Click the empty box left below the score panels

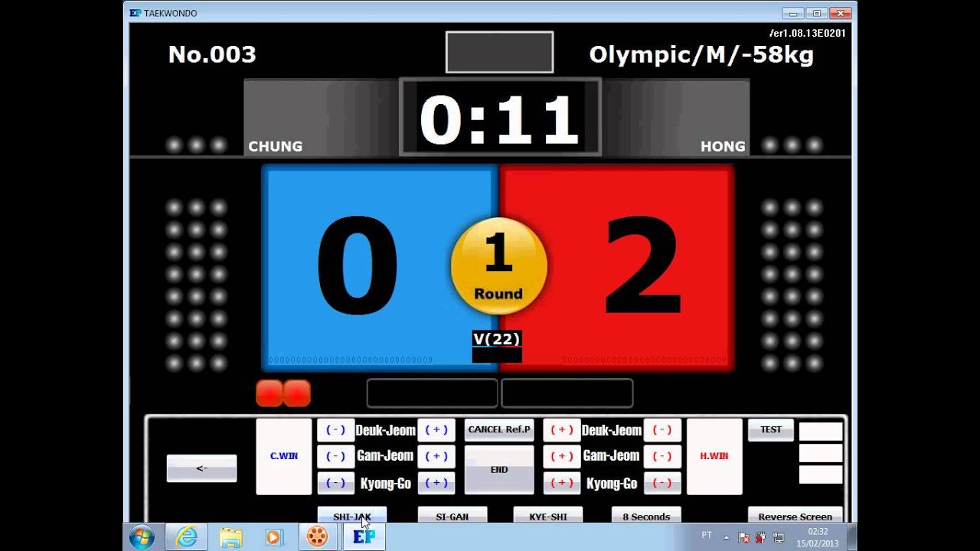pos(433,393)
